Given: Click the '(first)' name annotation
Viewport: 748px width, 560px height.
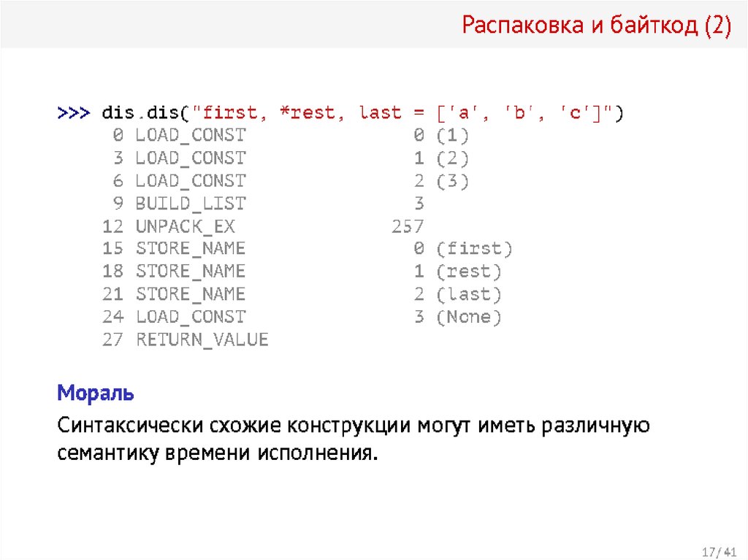Looking at the screenshot, I should [474, 248].
